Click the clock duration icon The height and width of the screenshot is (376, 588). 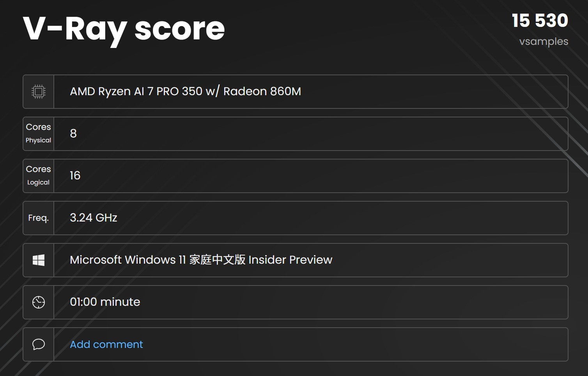(38, 302)
